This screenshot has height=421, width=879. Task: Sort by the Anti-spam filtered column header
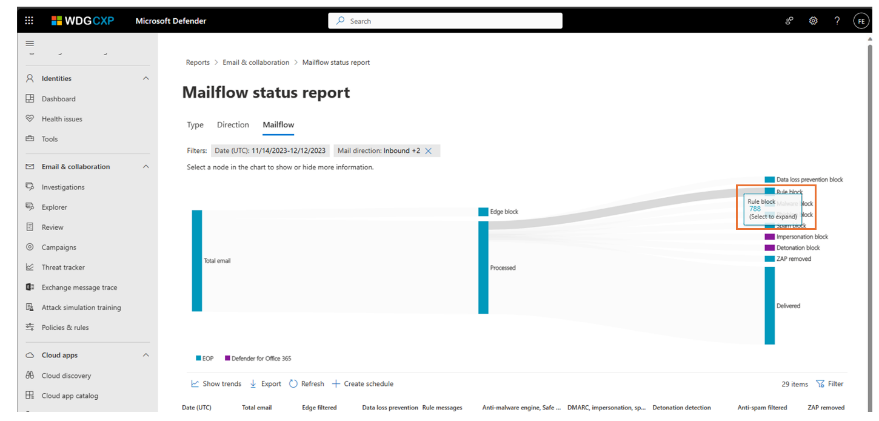[762, 408]
